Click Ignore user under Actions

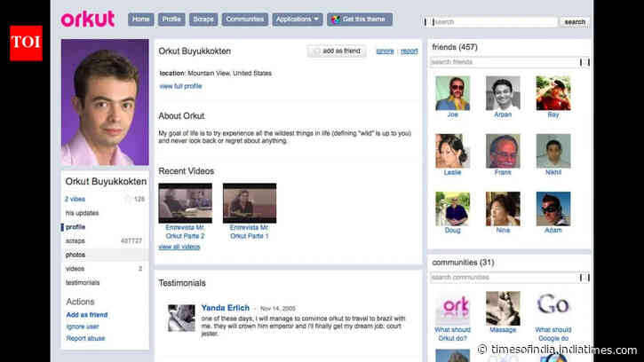(x=83, y=327)
